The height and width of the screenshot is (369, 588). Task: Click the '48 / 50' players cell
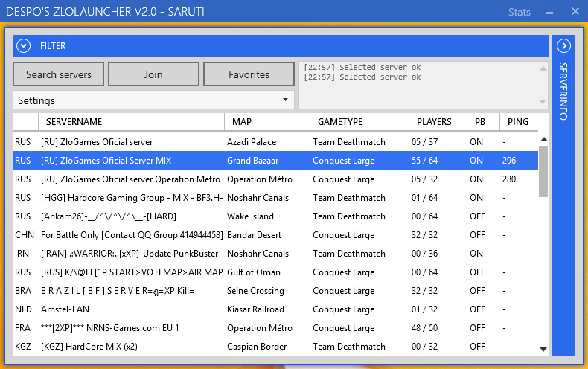coord(424,328)
